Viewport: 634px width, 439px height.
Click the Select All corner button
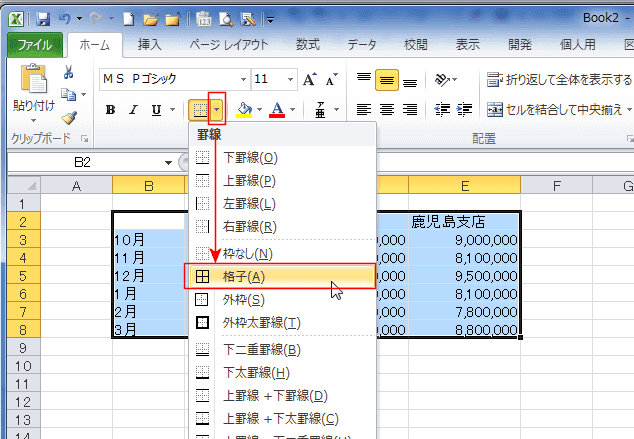click(24, 186)
